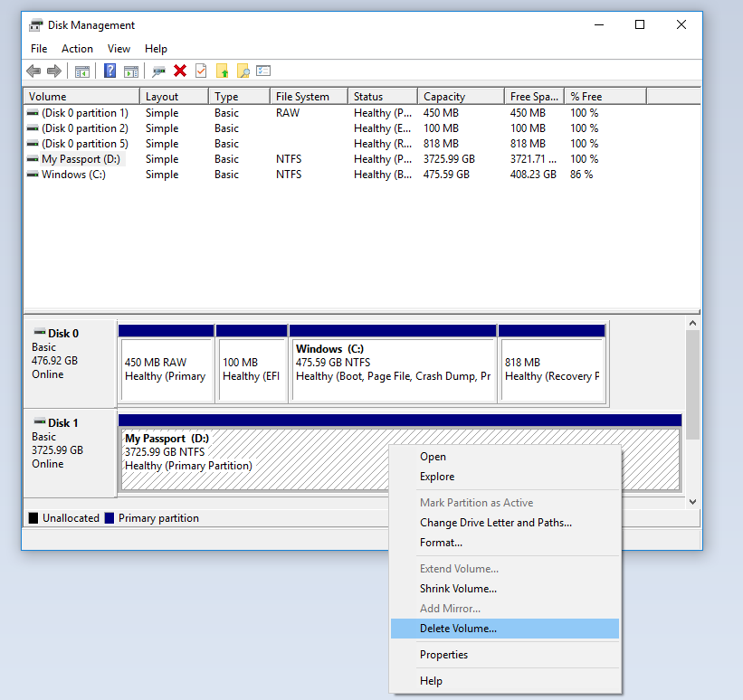Viewport: 743px width, 700px height.
Task: Sort by the Volume column header
Action: pos(81,96)
